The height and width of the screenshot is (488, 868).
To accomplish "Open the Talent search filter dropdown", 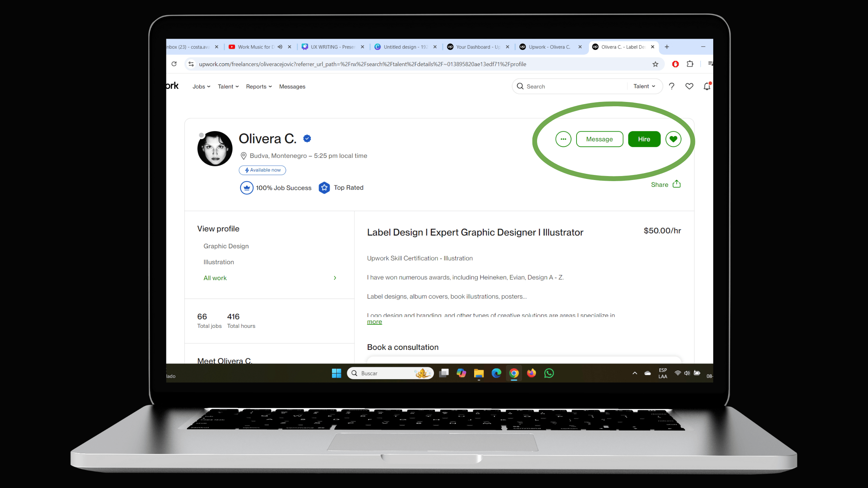I will click(644, 86).
